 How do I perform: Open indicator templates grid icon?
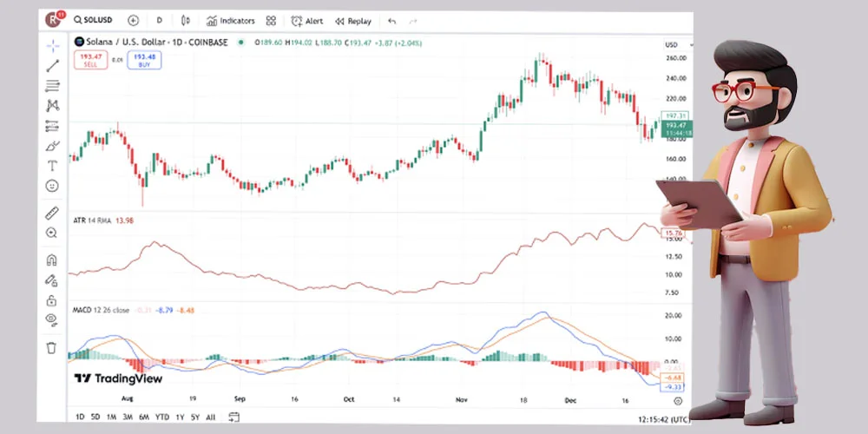(271, 21)
